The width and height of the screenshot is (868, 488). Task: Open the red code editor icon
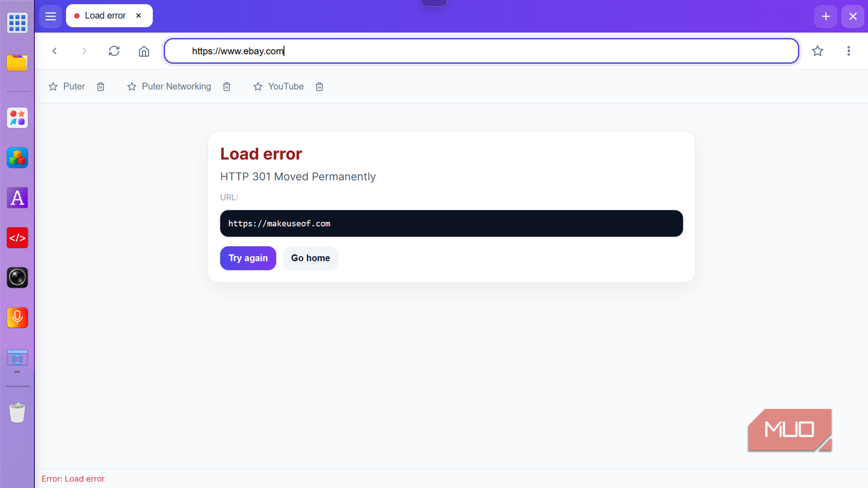pyautogui.click(x=17, y=238)
